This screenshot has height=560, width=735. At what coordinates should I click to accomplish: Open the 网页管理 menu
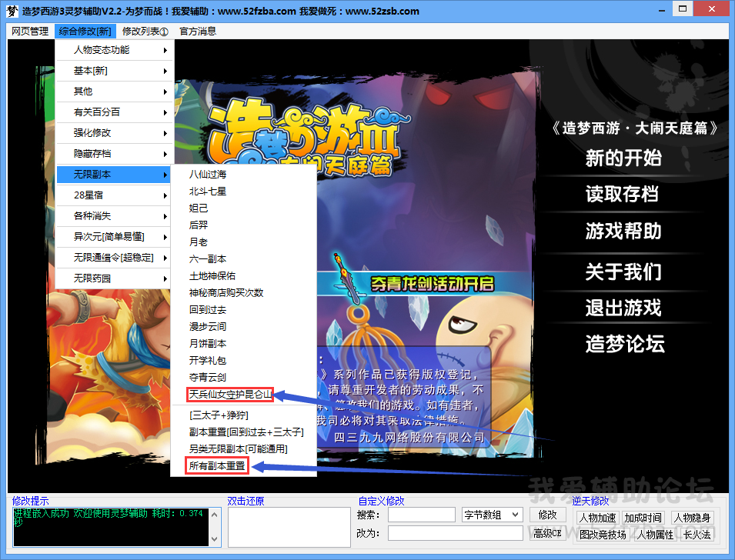tap(30, 32)
